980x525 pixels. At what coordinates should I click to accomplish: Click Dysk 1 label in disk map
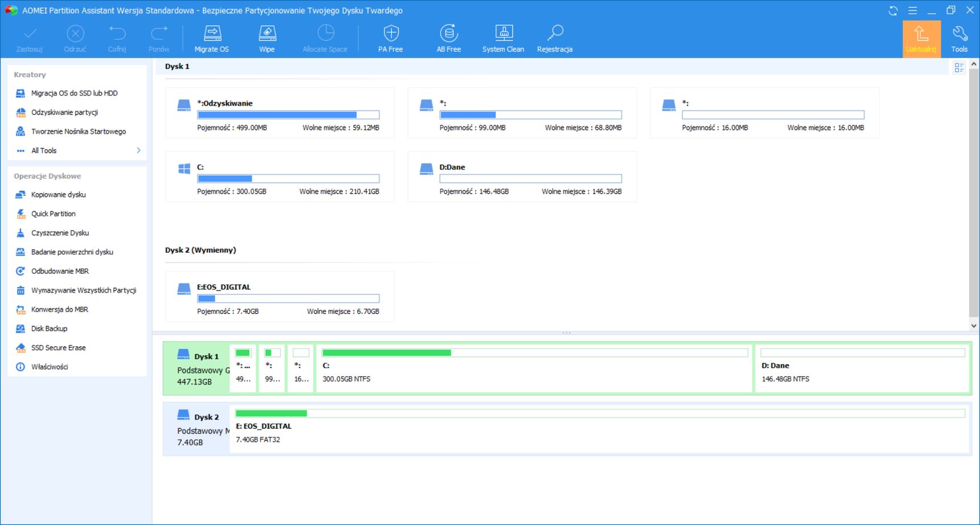pos(206,356)
